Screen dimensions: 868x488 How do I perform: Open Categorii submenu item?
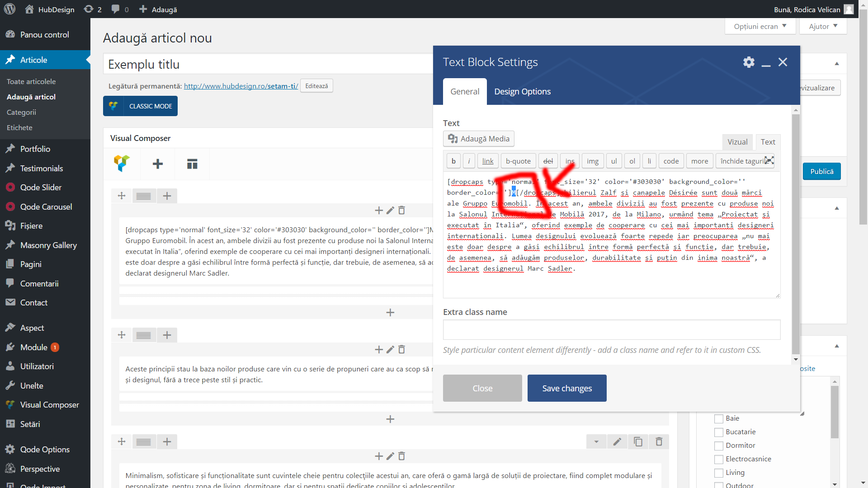point(21,112)
